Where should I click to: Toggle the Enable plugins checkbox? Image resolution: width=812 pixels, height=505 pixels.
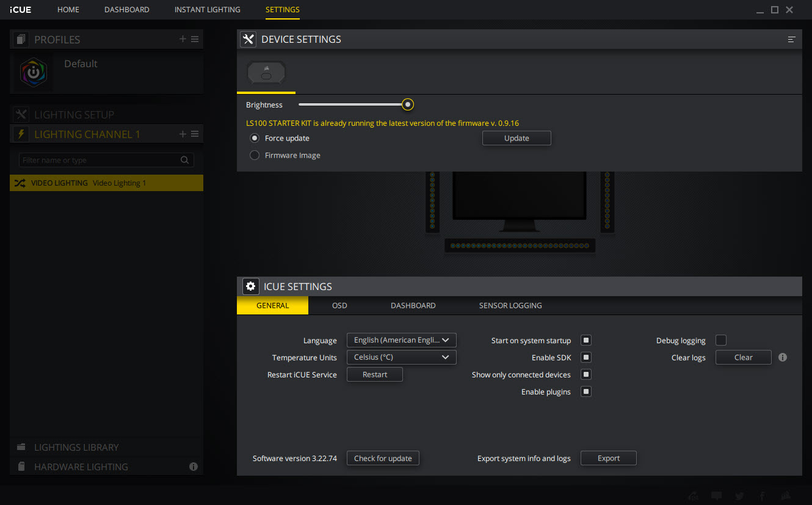tap(586, 391)
